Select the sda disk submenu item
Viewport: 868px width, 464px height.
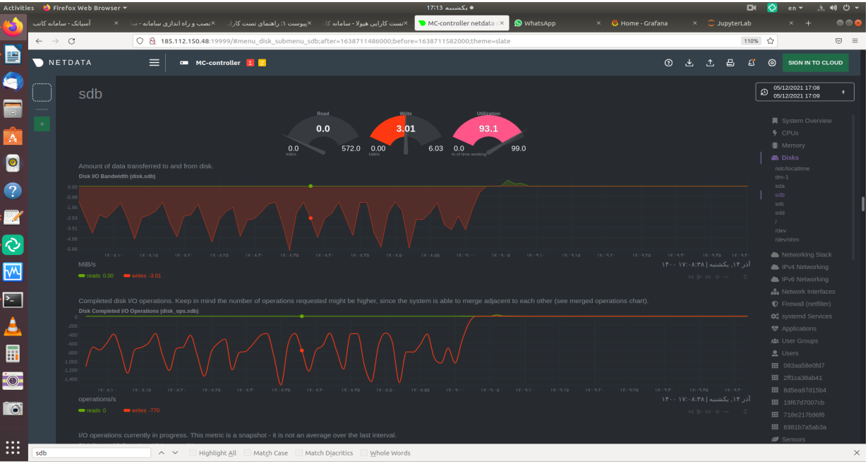[779, 186]
